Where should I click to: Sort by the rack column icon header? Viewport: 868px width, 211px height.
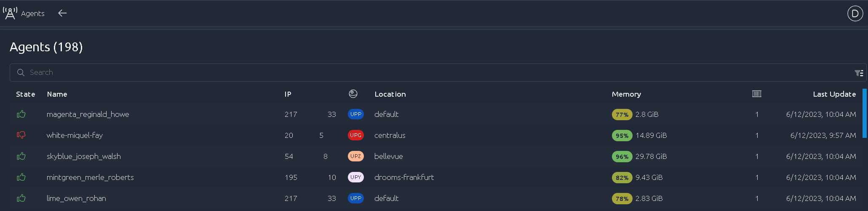tap(757, 94)
